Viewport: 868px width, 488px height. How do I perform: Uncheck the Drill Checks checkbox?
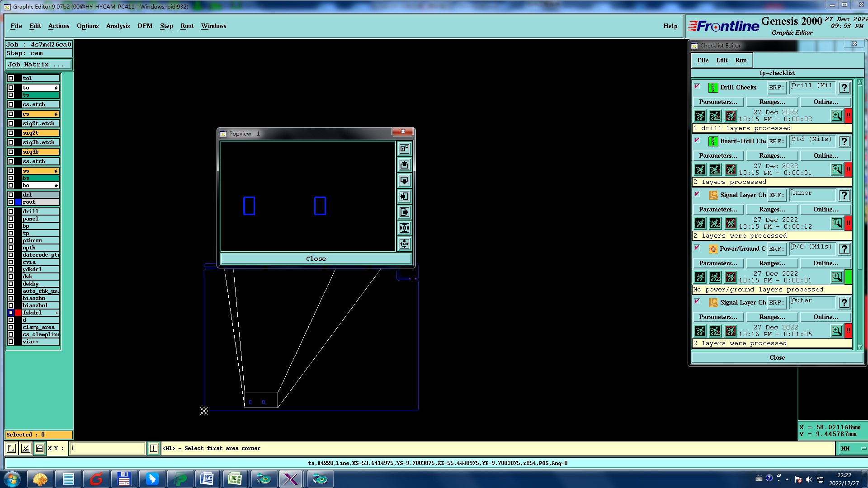[697, 86]
